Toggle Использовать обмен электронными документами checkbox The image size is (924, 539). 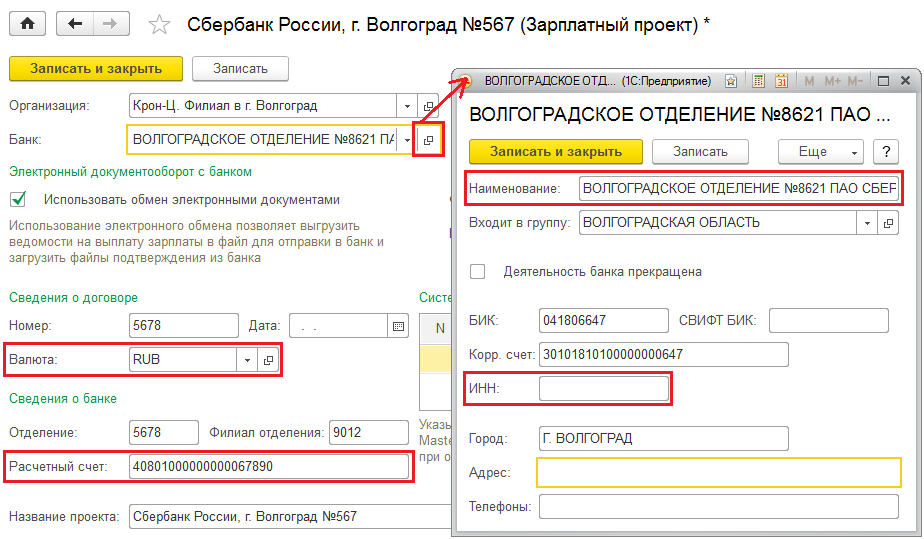18,199
